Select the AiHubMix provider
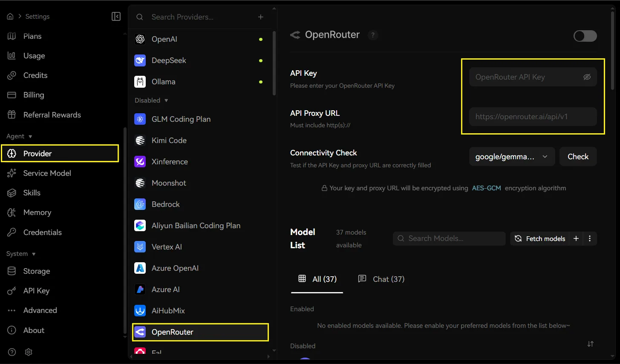 pyautogui.click(x=200, y=311)
